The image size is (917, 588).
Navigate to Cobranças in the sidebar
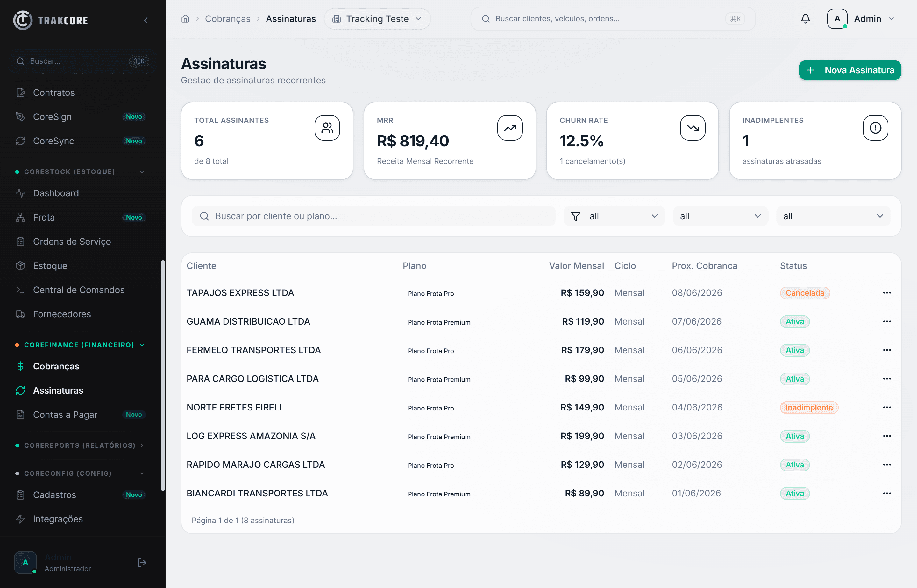coord(81,366)
